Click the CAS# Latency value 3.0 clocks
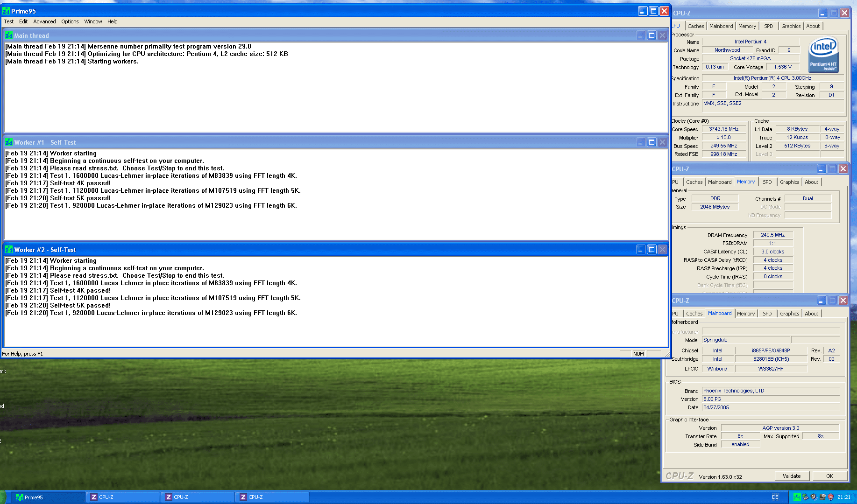Image resolution: width=857 pixels, height=504 pixels. [x=773, y=252]
